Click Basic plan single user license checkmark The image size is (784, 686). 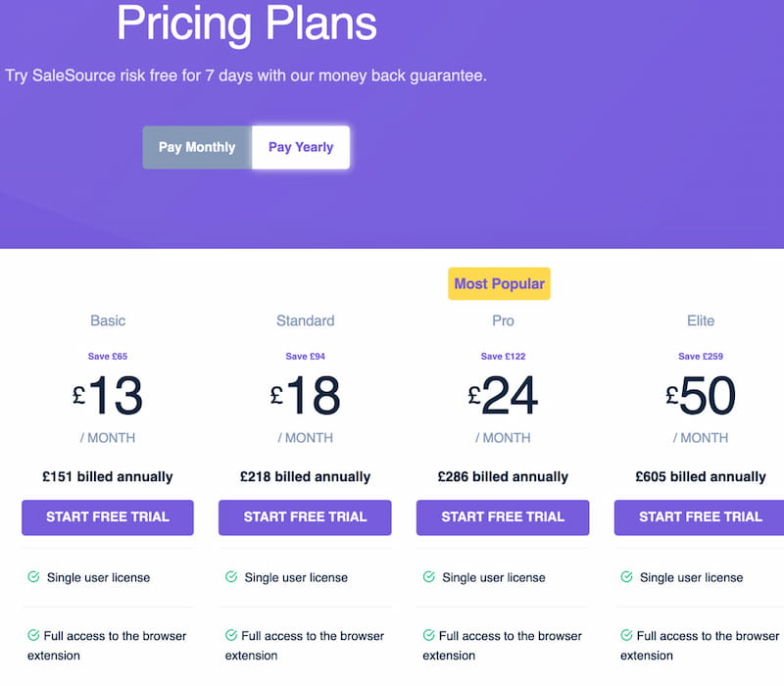33,577
